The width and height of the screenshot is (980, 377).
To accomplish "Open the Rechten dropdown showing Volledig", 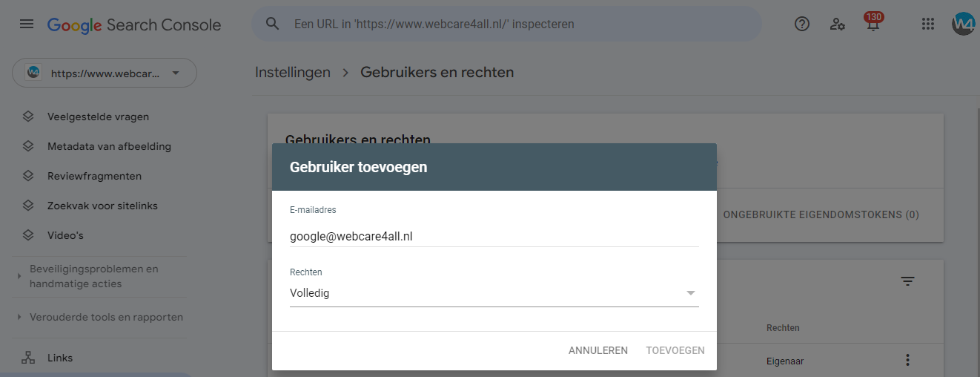I will tap(494, 293).
